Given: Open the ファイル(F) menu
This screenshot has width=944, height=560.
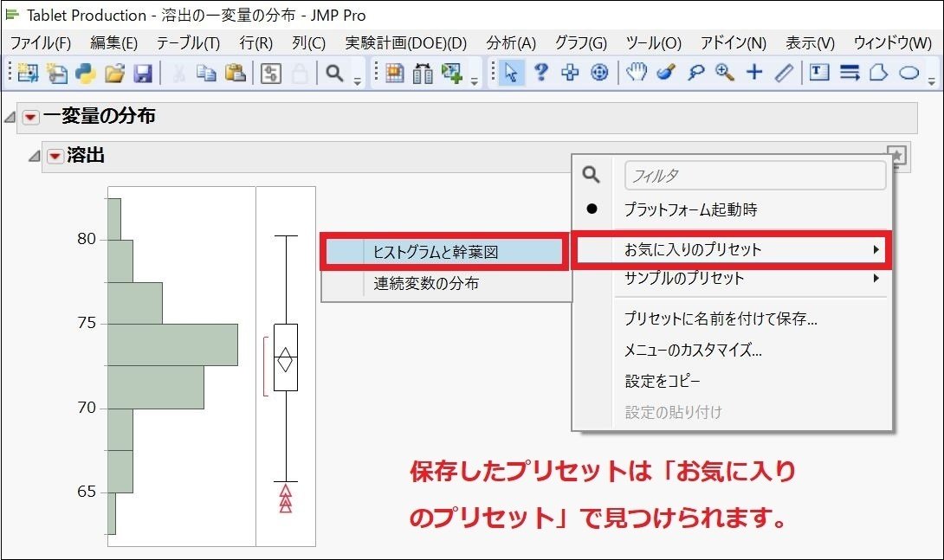Looking at the screenshot, I should (x=41, y=43).
